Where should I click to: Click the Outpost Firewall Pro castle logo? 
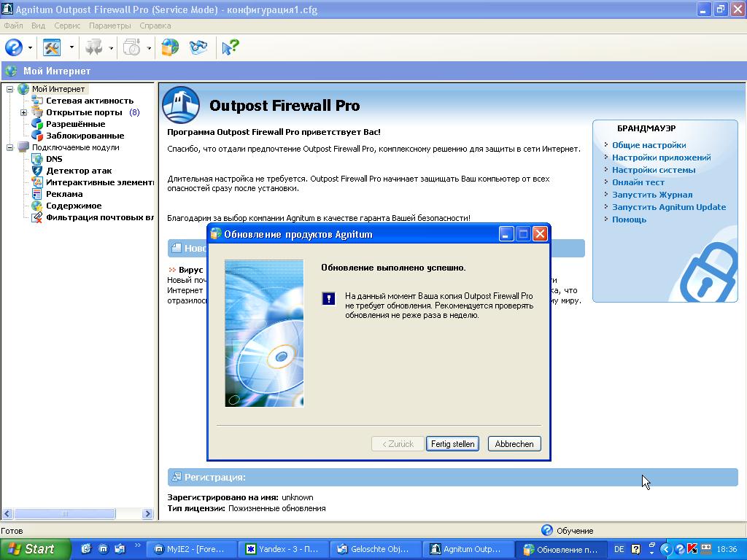181,105
